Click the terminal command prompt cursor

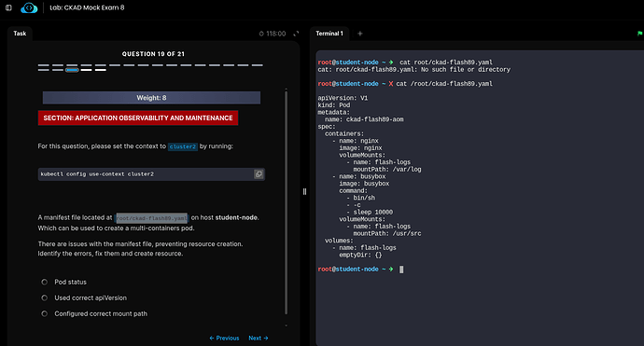click(401, 270)
